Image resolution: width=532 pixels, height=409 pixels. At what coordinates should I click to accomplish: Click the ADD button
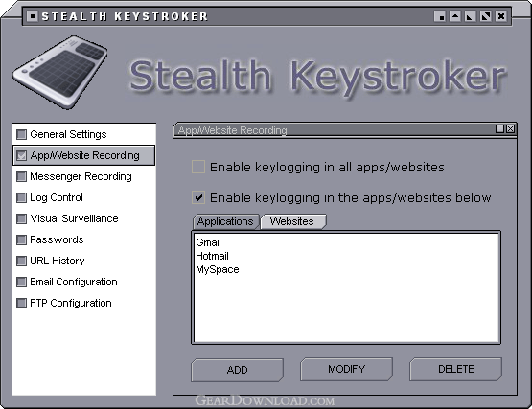237,370
